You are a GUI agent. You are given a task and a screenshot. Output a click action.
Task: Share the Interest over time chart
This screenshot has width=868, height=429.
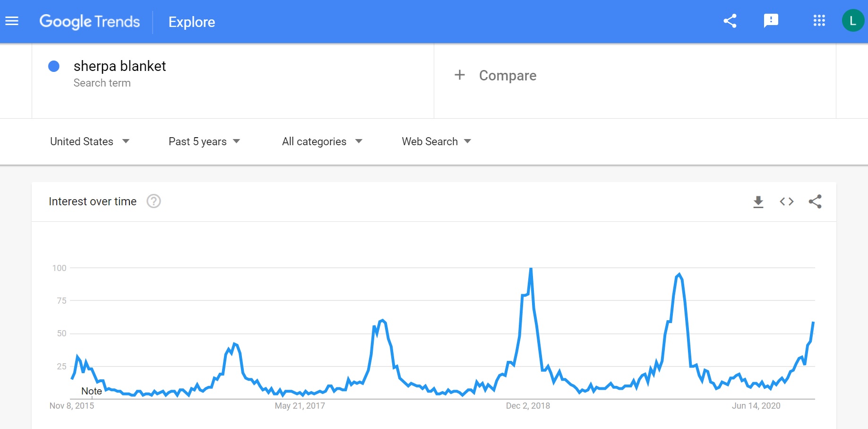pyautogui.click(x=815, y=201)
